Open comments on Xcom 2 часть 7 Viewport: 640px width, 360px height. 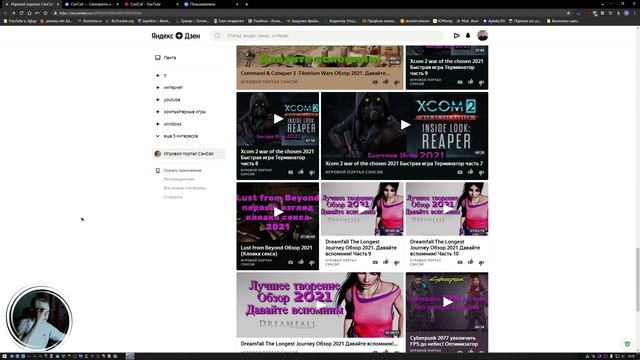460,172
